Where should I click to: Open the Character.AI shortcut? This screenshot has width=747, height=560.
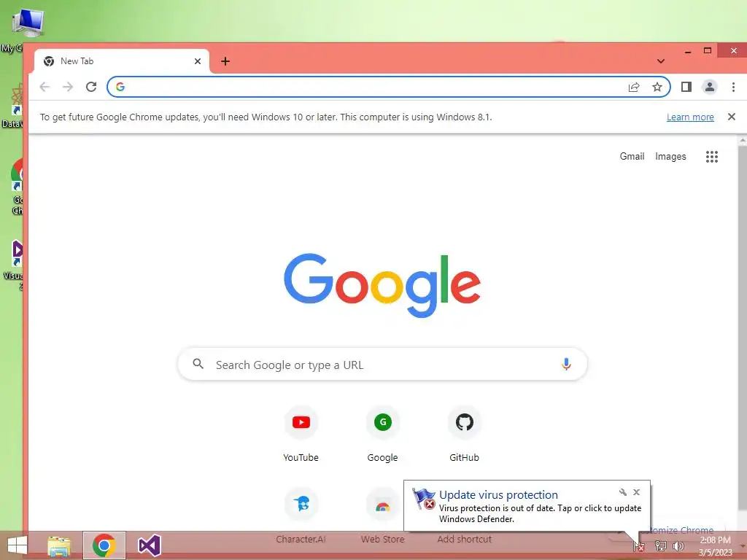(x=301, y=516)
